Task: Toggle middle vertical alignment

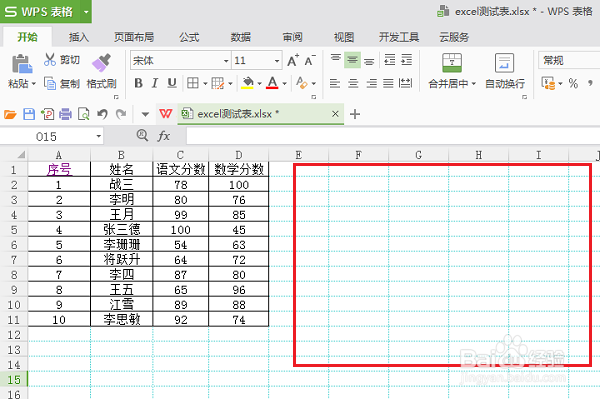Action: click(352, 60)
